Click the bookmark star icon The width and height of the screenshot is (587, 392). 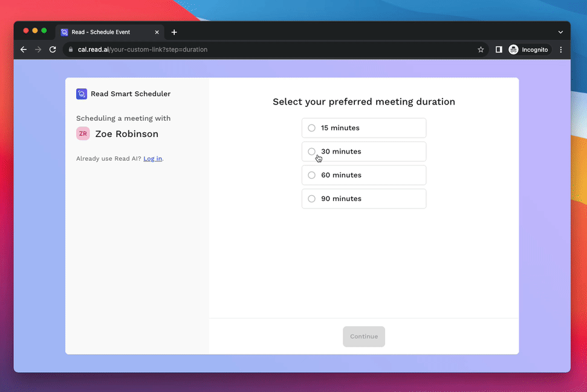pos(481,50)
